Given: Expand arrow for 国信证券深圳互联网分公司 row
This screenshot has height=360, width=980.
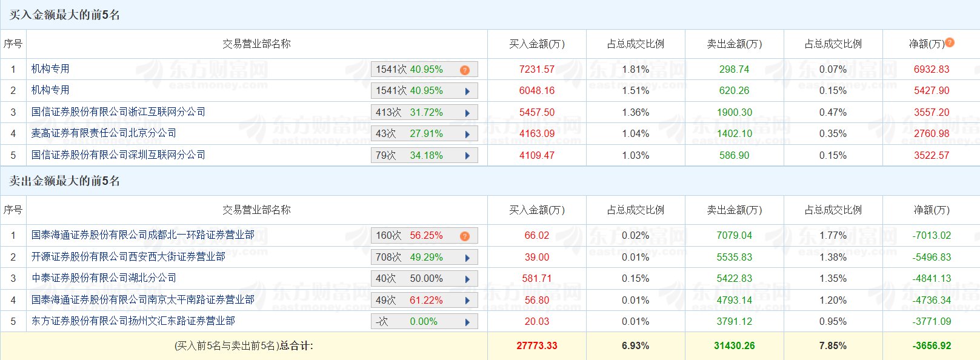Looking at the screenshot, I should [x=467, y=156].
